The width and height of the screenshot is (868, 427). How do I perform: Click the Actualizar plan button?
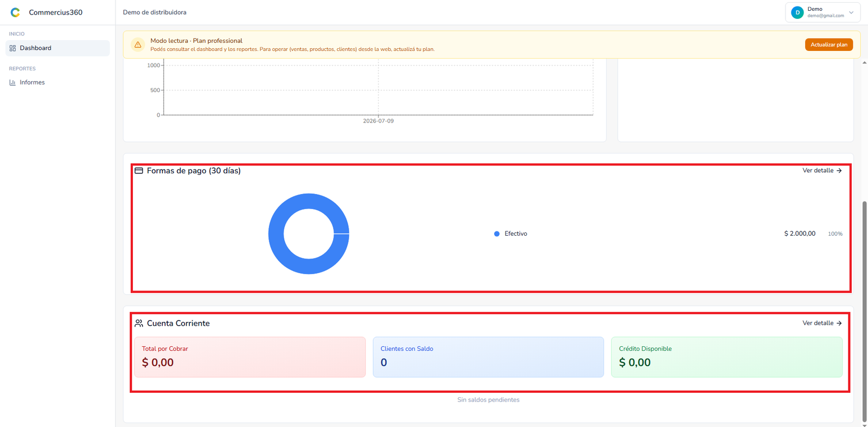(829, 44)
